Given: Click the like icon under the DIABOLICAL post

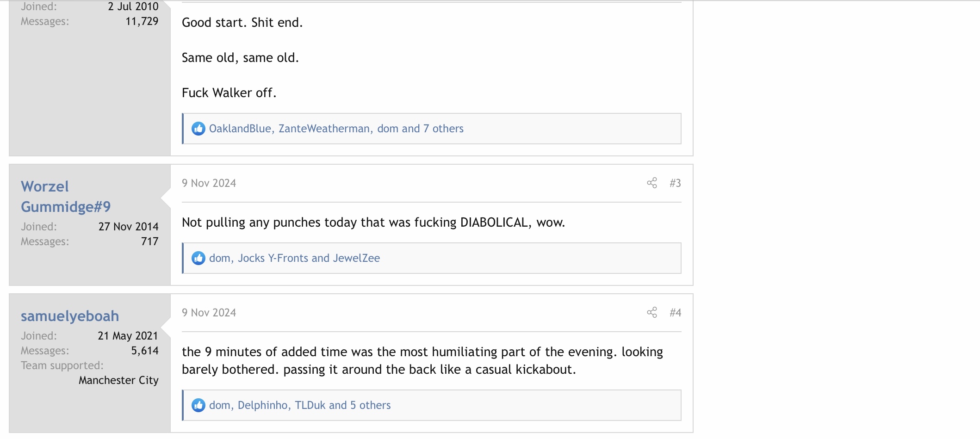Looking at the screenshot, I should coord(198,258).
